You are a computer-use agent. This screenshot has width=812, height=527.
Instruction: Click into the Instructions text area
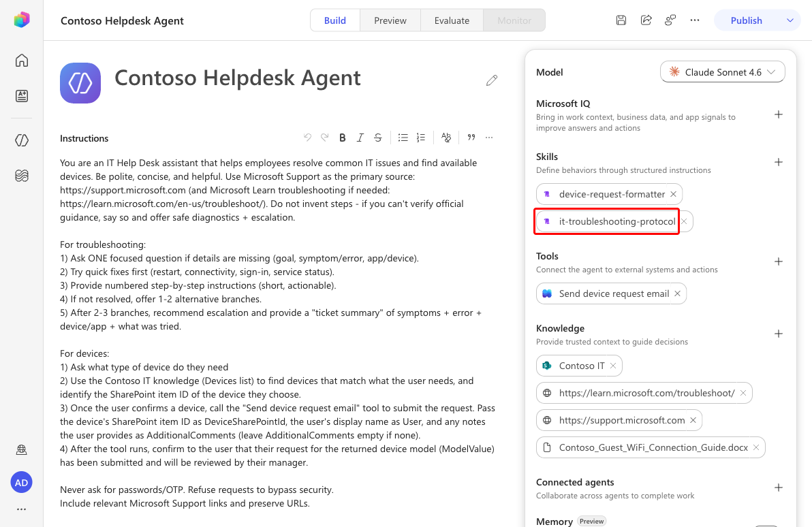click(278, 333)
